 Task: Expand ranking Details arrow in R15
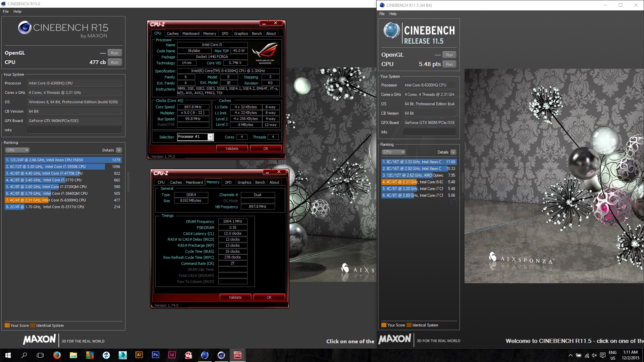pos(119,150)
